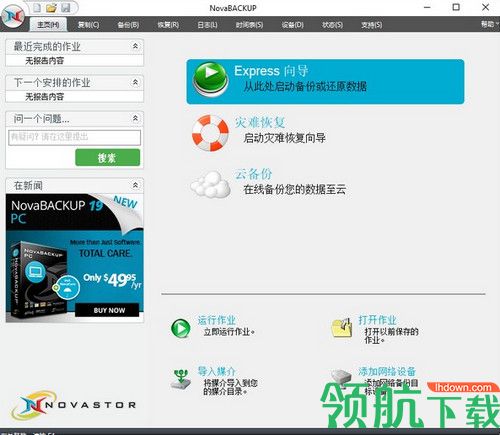Open the 灾难恢复 link

pyautogui.click(x=260, y=122)
